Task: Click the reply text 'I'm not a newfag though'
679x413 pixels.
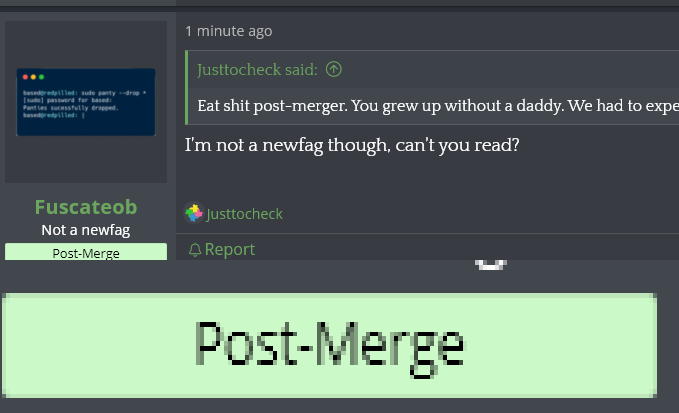Action: [288, 145]
